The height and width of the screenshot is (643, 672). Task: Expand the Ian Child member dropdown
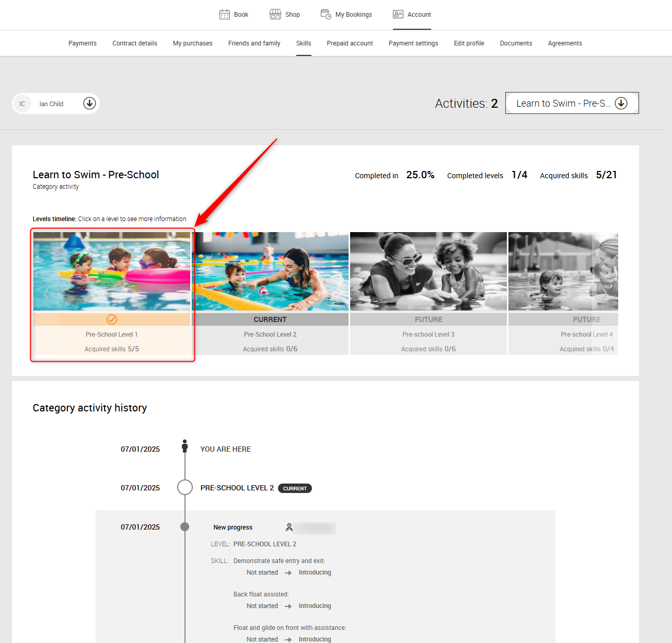pos(89,104)
